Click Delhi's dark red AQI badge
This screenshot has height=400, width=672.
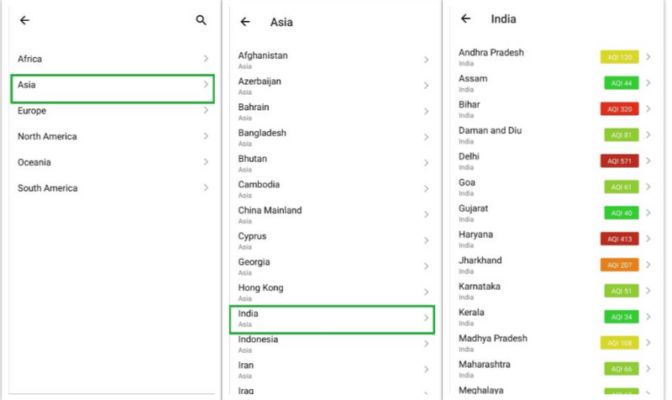coord(619,161)
